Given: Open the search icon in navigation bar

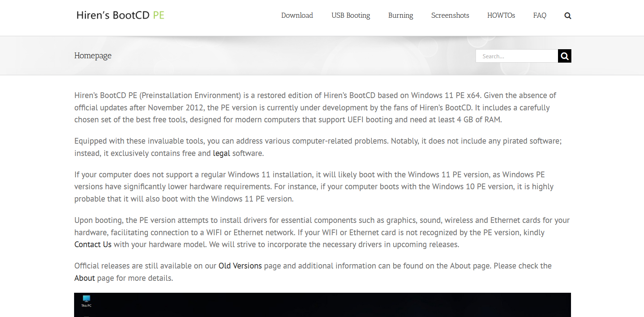Looking at the screenshot, I should tap(568, 16).
